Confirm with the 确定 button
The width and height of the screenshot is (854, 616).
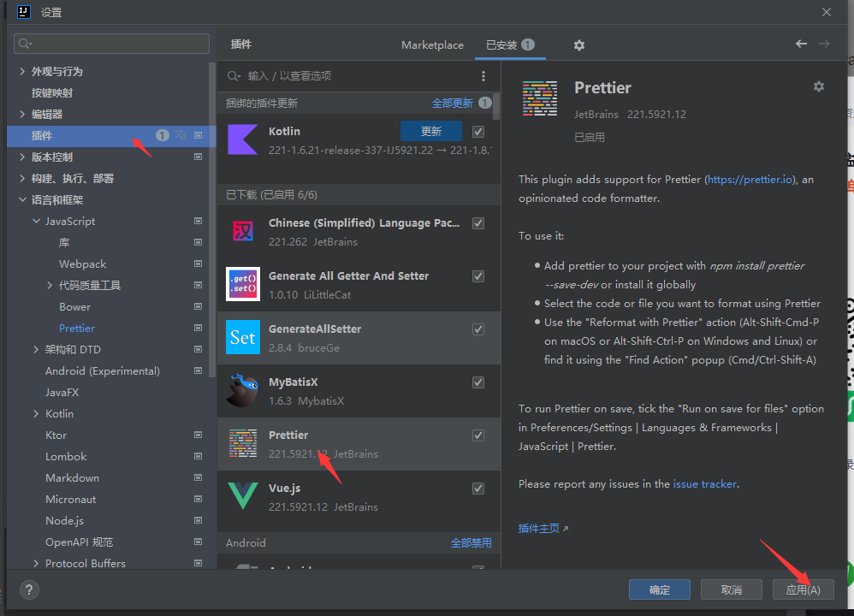pos(660,589)
